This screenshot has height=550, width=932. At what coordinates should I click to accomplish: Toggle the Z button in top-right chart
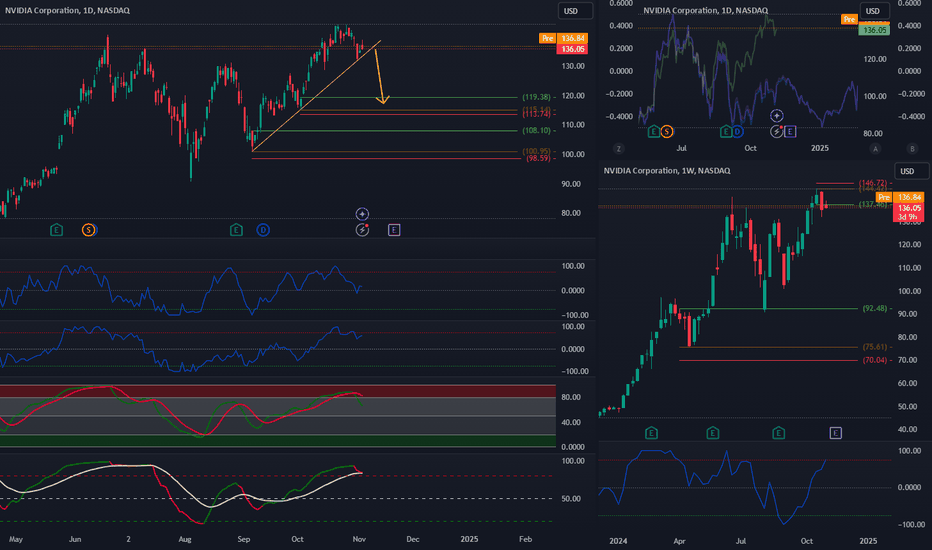tap(619, 149)
